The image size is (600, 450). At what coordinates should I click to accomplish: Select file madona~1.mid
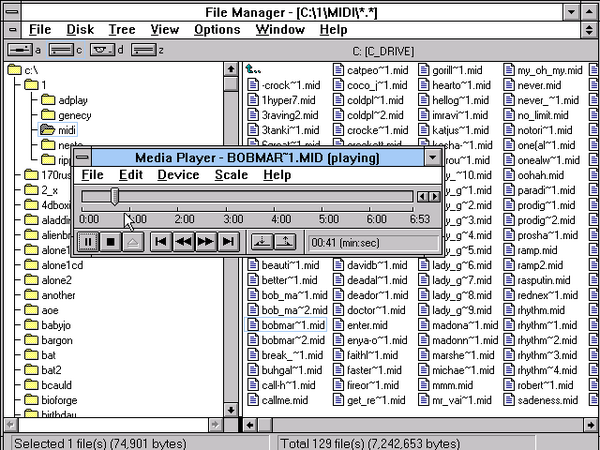click(458, 325)
